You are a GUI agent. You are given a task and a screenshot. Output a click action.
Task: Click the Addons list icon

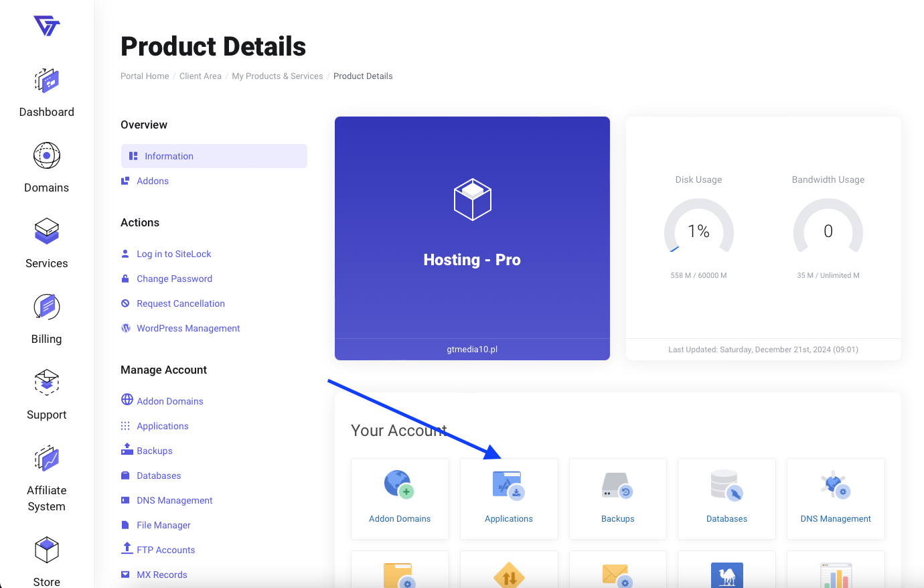pos(125,181)
